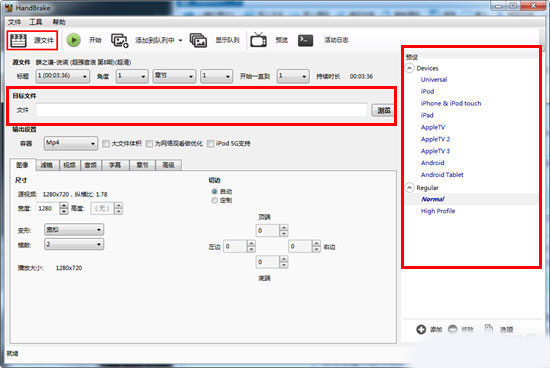Open the end chapter dropdown after 开始一直到
Viewport: 550px width, 368px height.
(293, 76)
